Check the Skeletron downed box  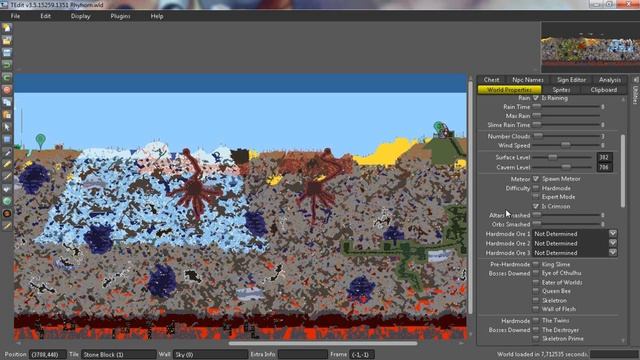coord(536,300)
